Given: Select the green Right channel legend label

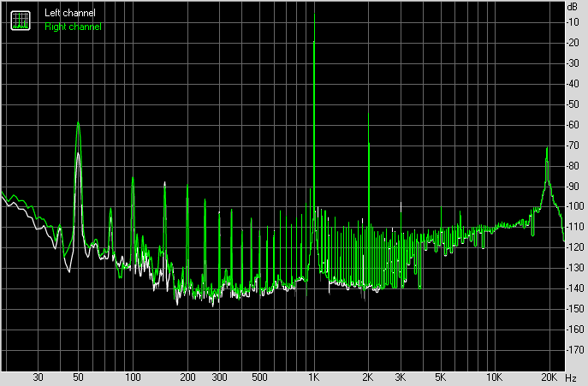Looking at the screenshot, I should click(73, 27).
